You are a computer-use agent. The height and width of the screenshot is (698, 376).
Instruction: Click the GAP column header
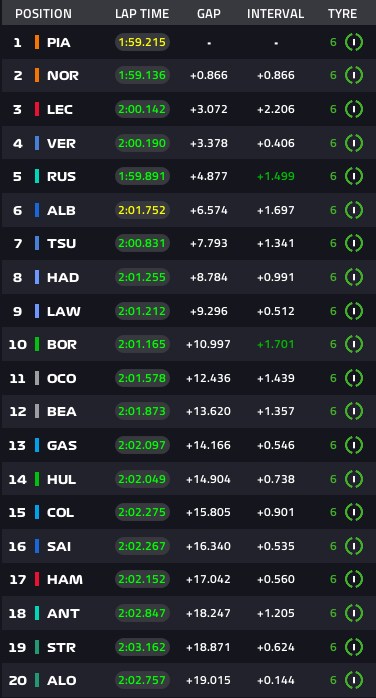point(209,14)
